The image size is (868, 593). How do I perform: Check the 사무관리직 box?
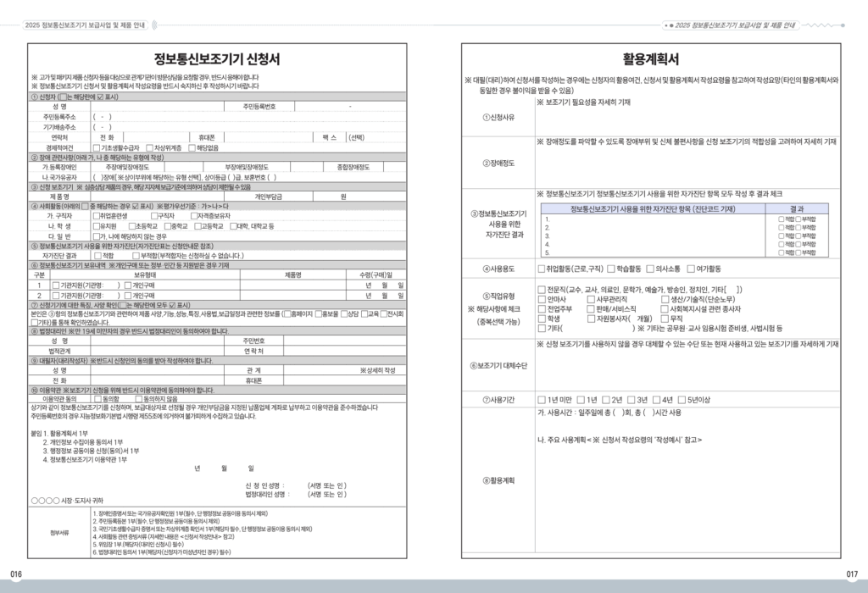pyautogui.click(x=591, y=299)
